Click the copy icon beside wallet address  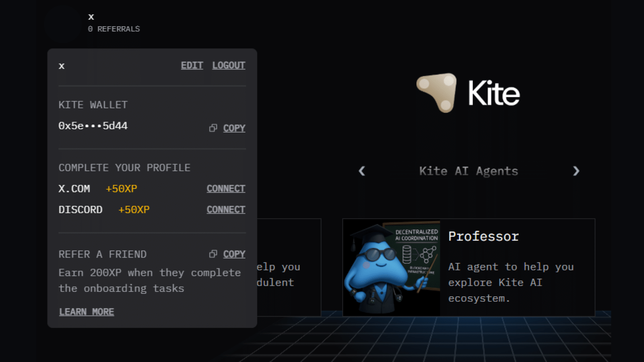[213, 128]
